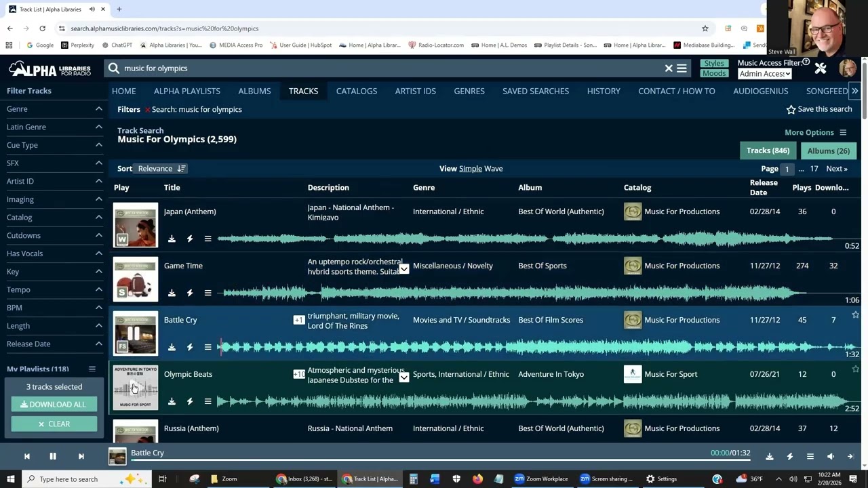Click the player bar volume speaker icon
Screen dimensions: 868x488
coord(831,456)
